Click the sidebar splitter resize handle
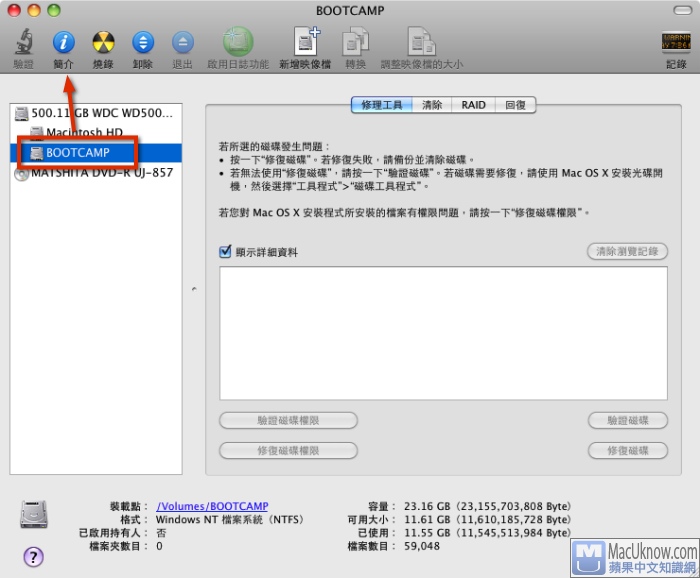This screenshot has height=578, width=700. [194, 289]
